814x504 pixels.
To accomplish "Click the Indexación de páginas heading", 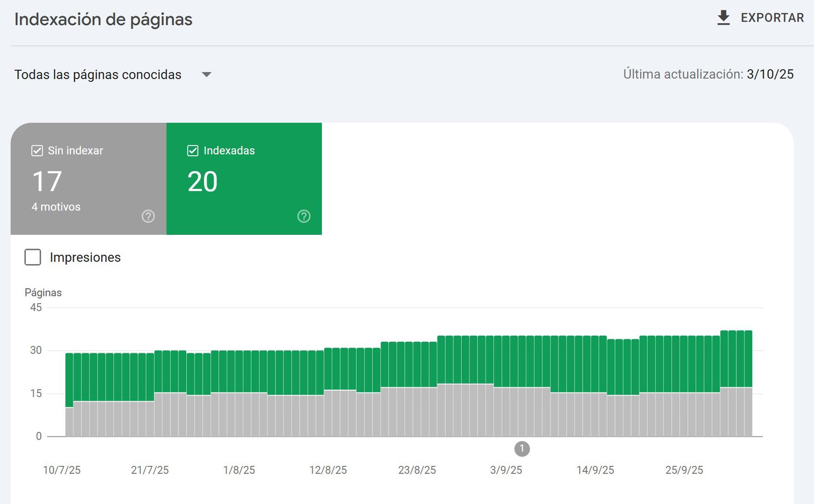I will click(x=103, y=19).
